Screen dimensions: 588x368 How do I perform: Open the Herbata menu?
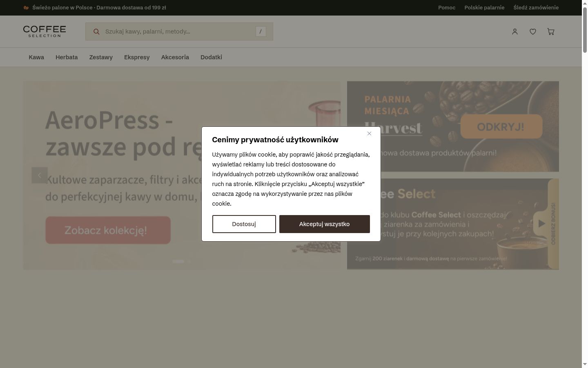point(67,57)
